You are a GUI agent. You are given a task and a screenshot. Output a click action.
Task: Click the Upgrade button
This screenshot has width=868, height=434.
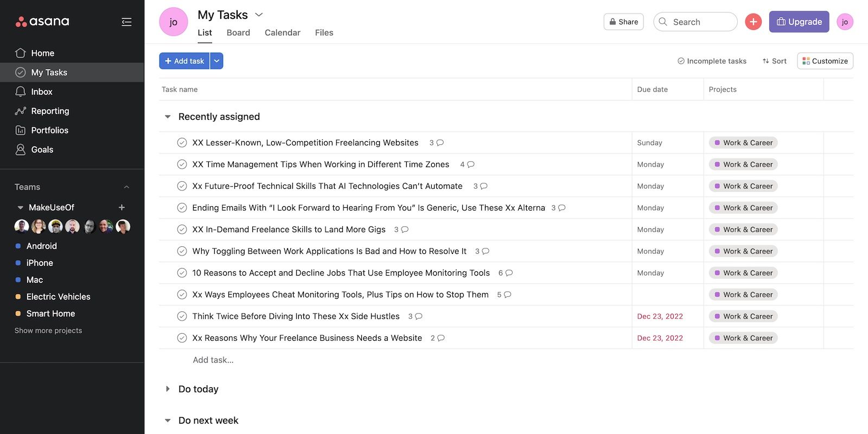[x=799, y=22]
